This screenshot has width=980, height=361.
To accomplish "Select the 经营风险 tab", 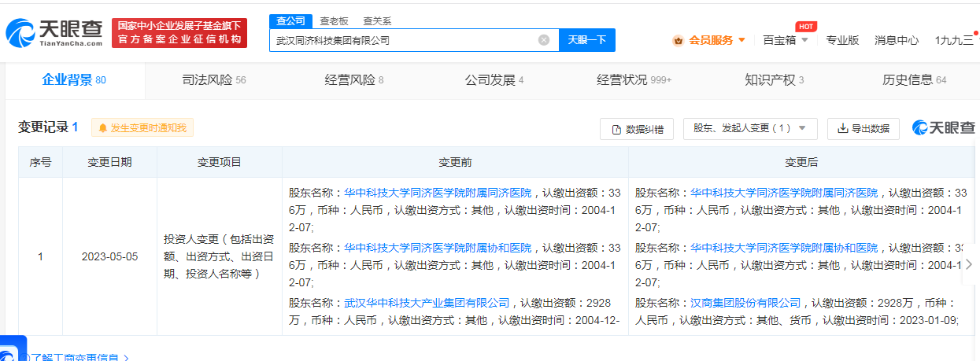I will coord(353,79).
